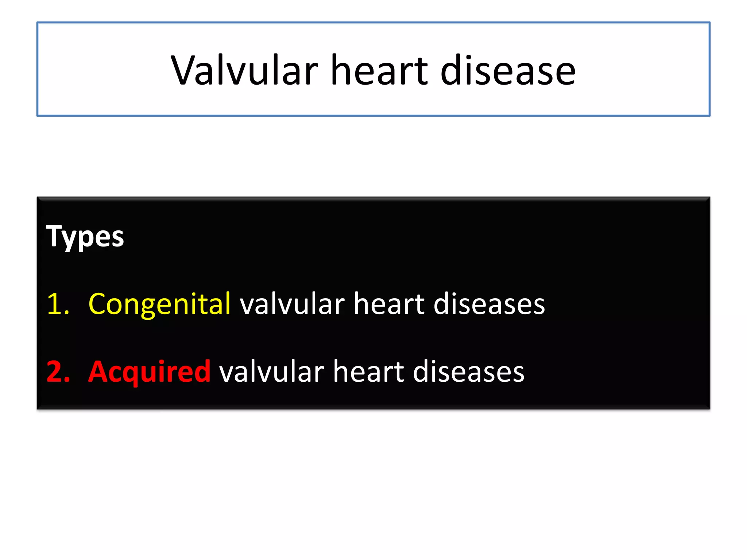Click the 'Types' heading in the black box

(85, 236)
